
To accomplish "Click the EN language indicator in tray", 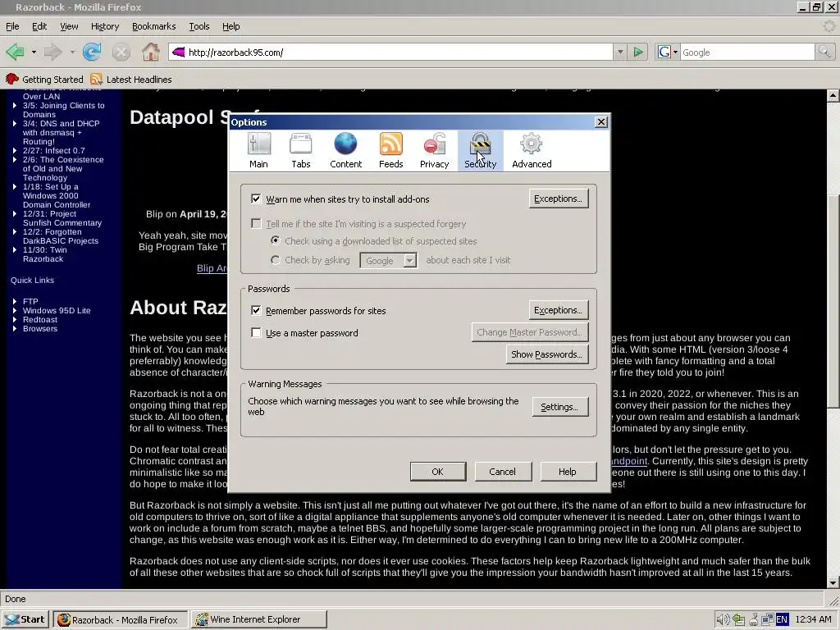I will point(782,620).
